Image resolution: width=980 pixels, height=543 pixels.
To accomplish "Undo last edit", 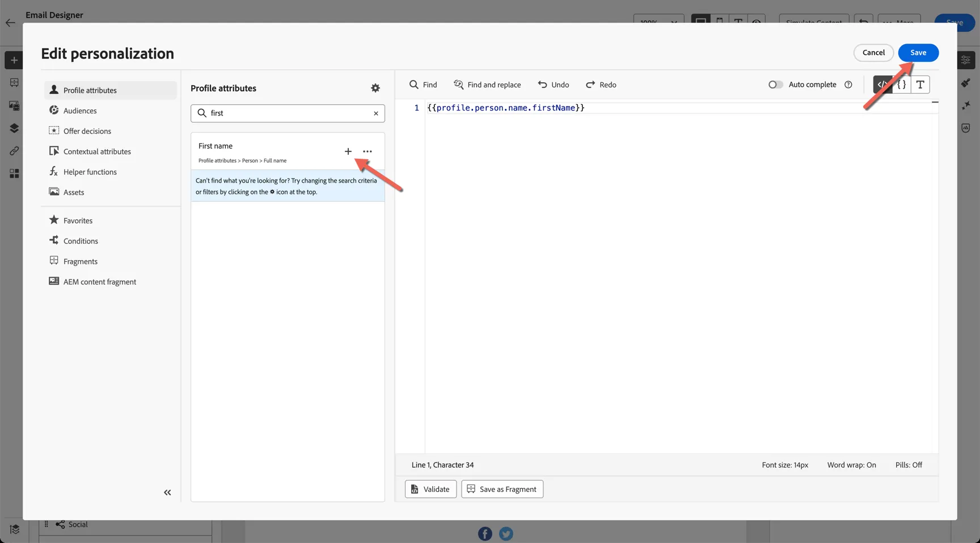I will (x=554, y=84).
